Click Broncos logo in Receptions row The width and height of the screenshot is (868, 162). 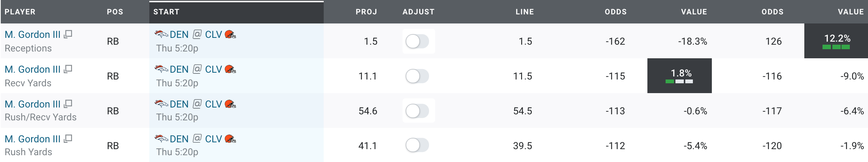161,34
